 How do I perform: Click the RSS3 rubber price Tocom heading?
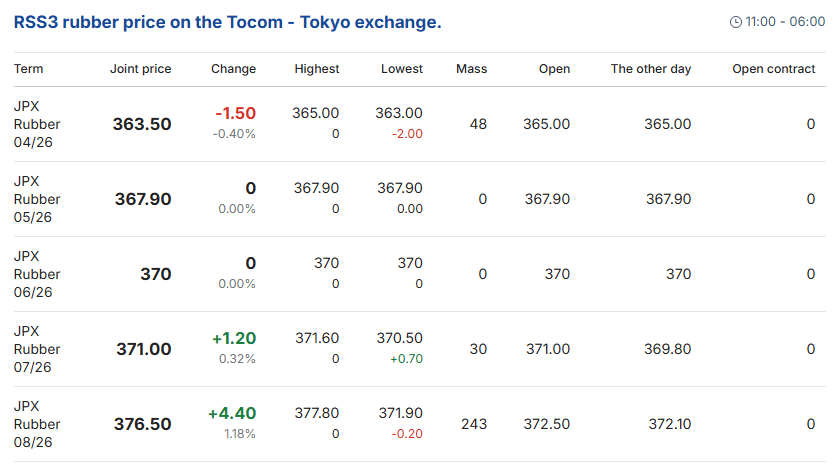click(x=227, y=21)
